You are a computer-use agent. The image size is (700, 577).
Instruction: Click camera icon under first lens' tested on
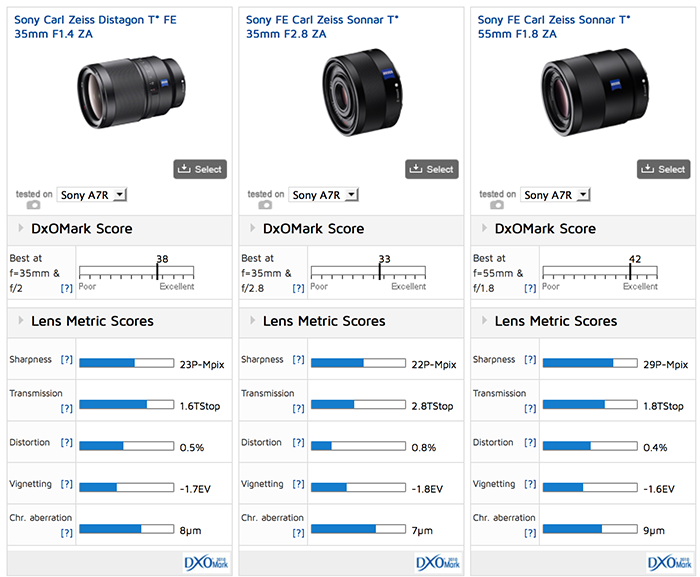click(x=33, y=205)
